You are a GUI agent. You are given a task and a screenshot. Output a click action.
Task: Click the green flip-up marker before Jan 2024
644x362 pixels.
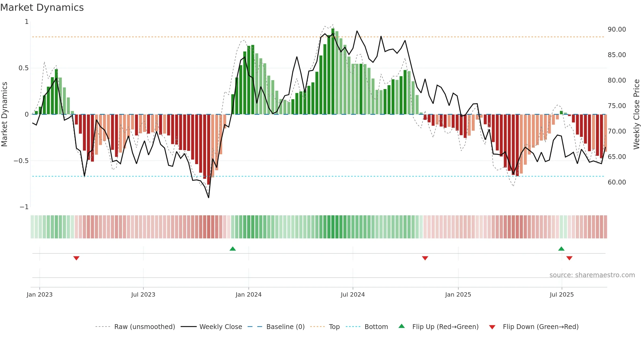[233, 249]
